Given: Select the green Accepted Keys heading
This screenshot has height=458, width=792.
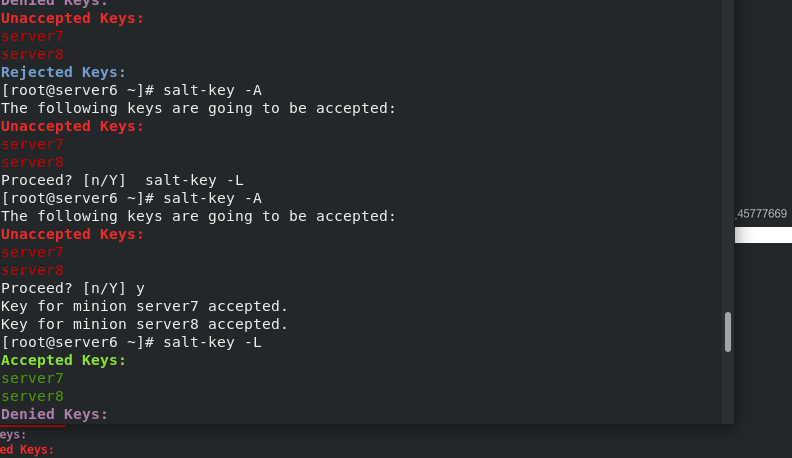Looking at the screenshot, I should click(x=64, y=360).
